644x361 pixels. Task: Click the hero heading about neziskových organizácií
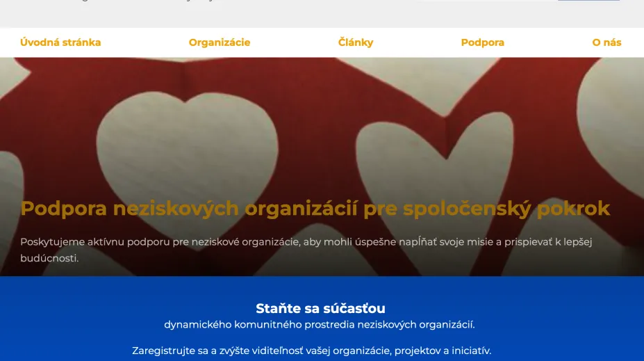click(315, 209)
